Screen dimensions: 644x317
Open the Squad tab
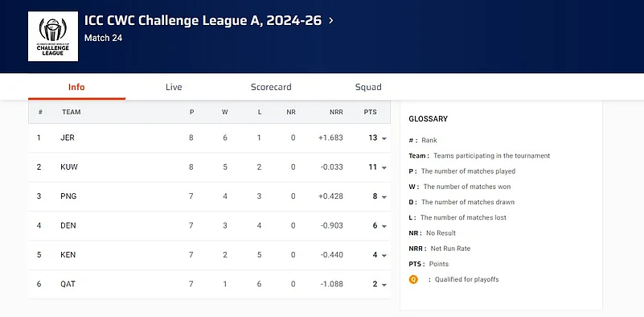(368, 87)
